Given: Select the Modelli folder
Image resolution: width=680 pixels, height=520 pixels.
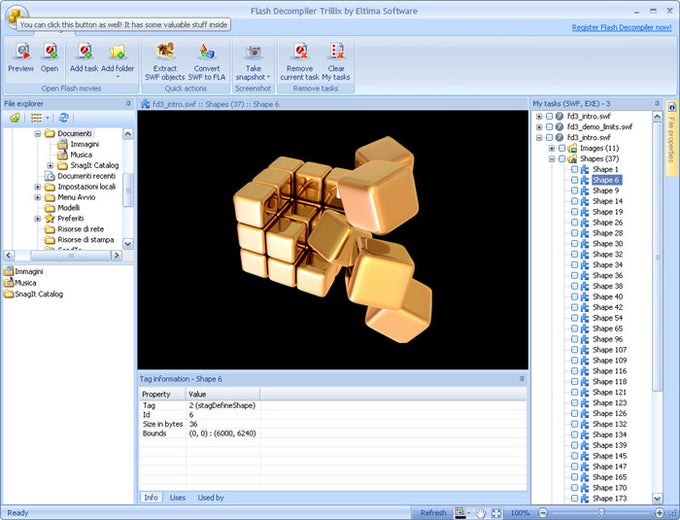Looking at the screenshot, I should 69,208.
